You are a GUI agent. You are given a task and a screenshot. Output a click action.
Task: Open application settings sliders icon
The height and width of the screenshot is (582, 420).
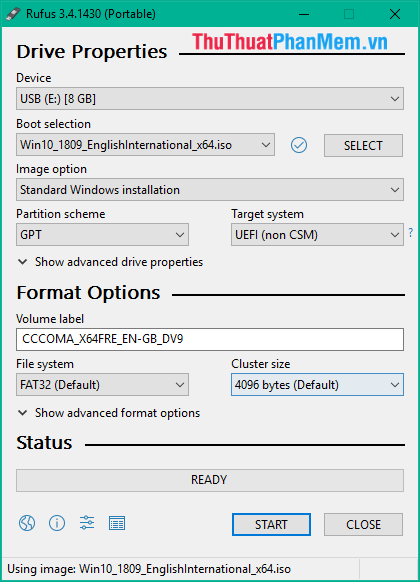(87, 523)
